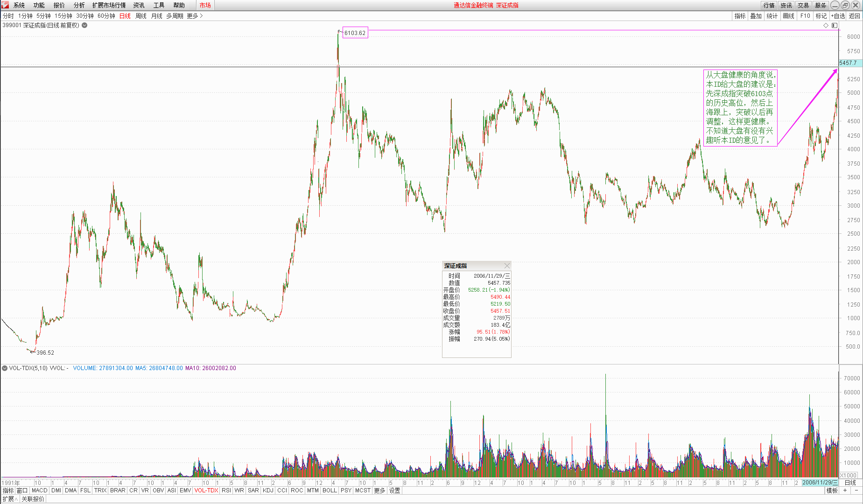Click the diamond icon above the price axis
863x504 pixels.
[826, 26]
